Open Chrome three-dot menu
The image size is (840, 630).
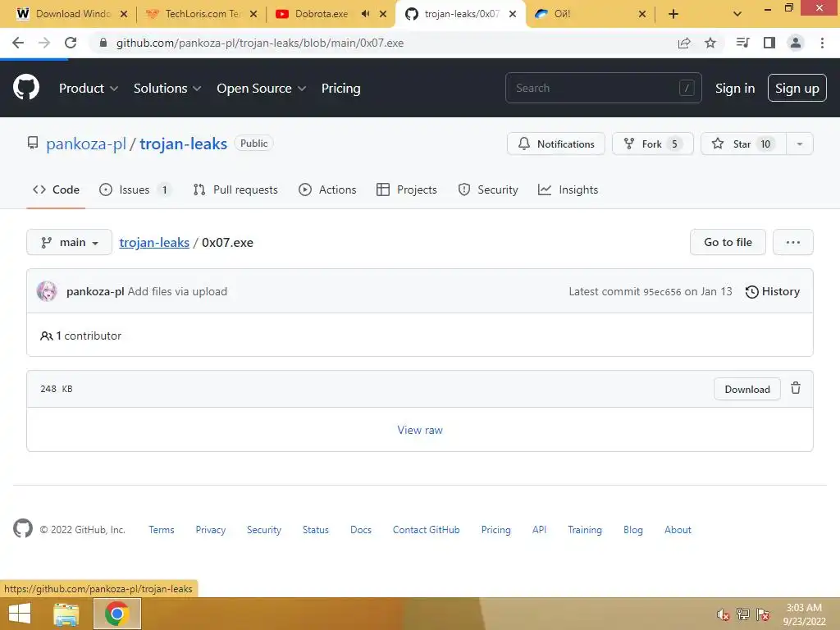click(822, 43)
